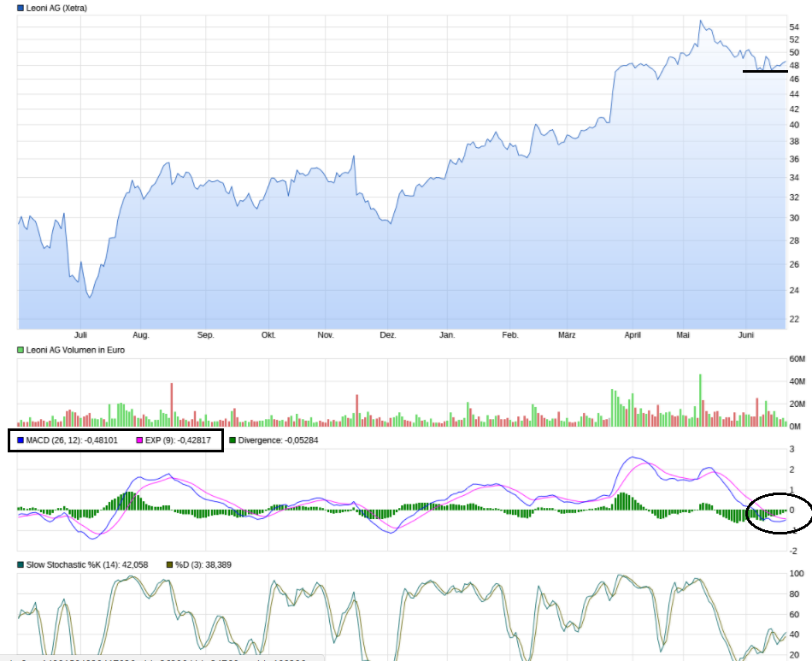The image size is (812, 661).
Task: Click the 'Feb.' month label
Action: point(510,335)
